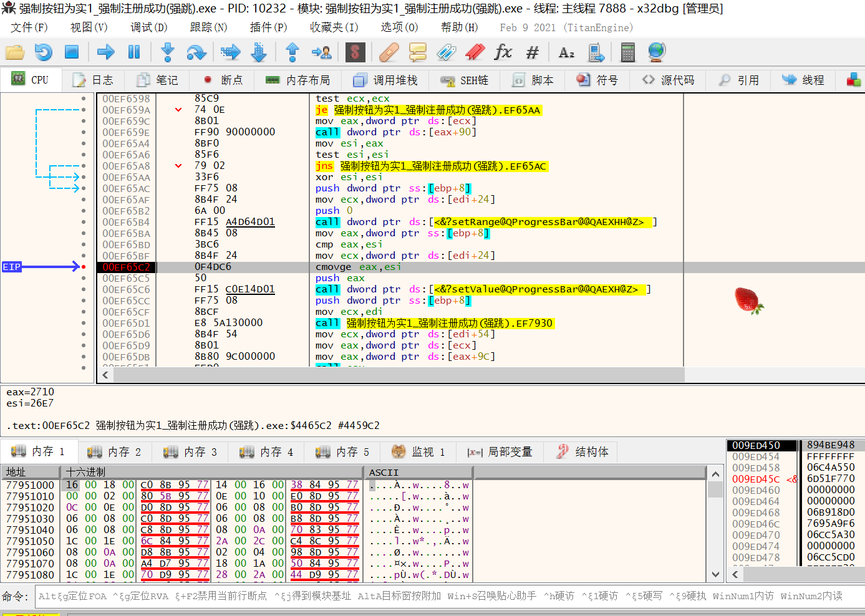This screenshot has height=616, width=865.
Task: Switch to the 引用 references tab
Action: (x=739, y=80)
